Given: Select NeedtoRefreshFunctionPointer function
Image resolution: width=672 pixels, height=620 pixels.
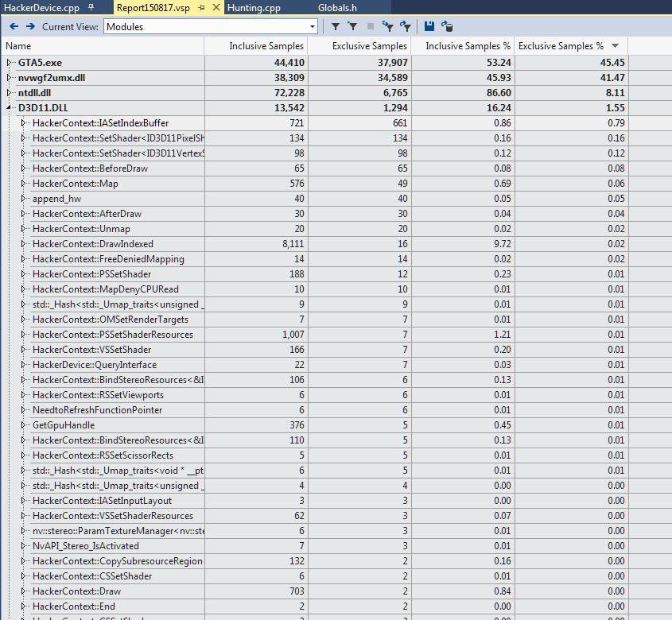Looking at the screenshot, I should click(97, 410).
